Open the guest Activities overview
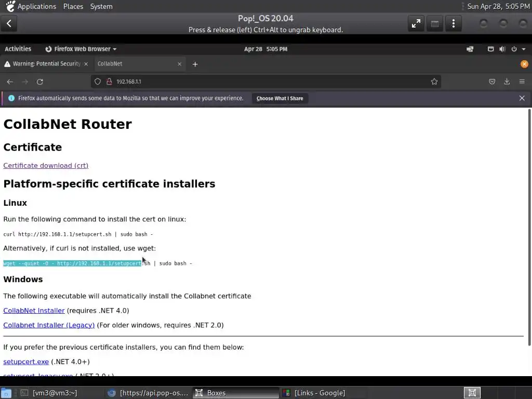Image resolution: width=532 pixels, height=399 pixels. pyautogui.click(x=18, y=49)
